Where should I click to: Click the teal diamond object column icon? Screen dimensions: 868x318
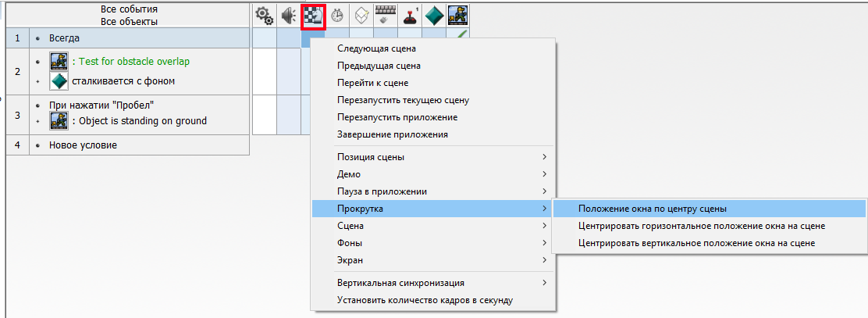coord(434,16)
